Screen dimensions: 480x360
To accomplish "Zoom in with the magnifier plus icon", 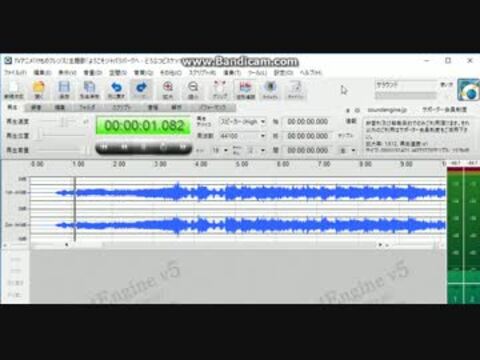I will (x=167, y=89).
